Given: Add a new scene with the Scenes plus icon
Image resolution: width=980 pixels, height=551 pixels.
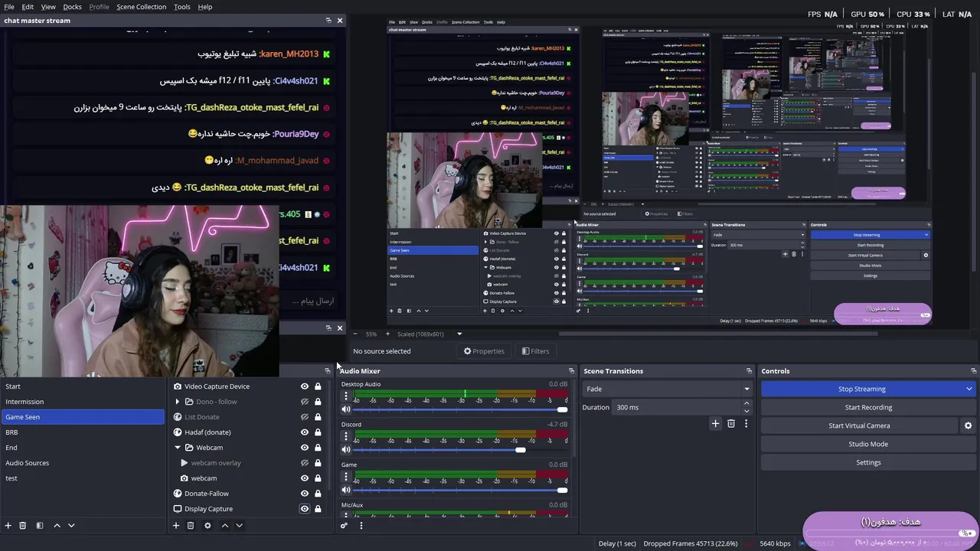Looking at the screenshot, I should [x=8, y=526].
